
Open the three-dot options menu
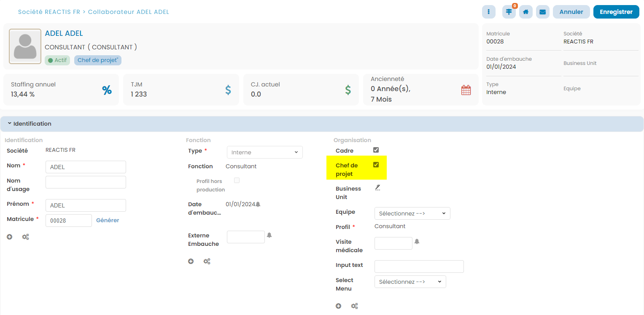488,12
